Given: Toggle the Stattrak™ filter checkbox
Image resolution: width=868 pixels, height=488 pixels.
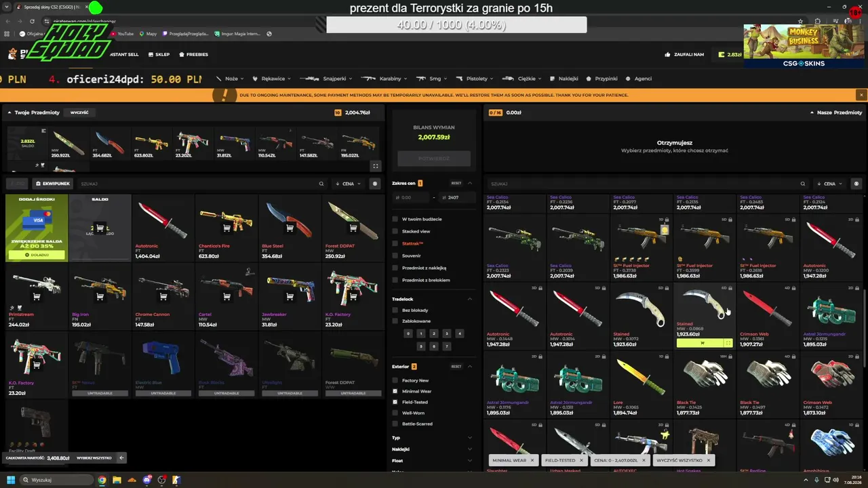Looking at the screenshot, I should [x=395, y=243].
